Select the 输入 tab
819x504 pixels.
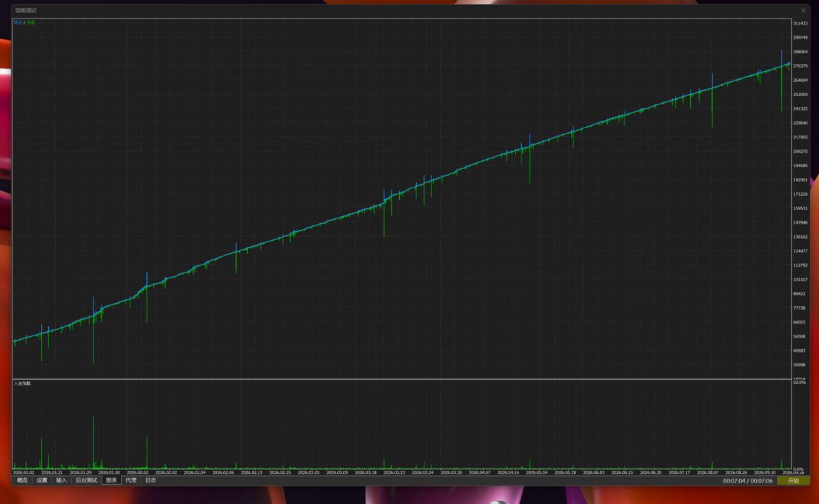pyautogui.click(x=61, y=480)
